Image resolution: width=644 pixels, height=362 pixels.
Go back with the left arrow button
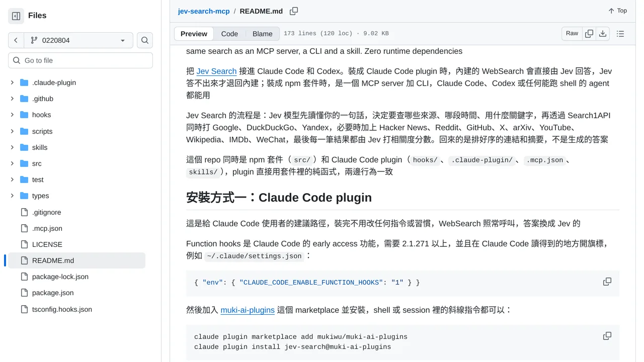pyautogui.click(x=16, y=40)
